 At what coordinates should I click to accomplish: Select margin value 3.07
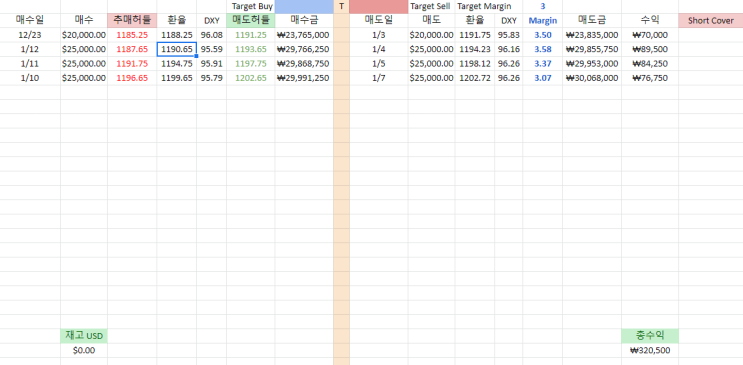[x=543, y=78]
